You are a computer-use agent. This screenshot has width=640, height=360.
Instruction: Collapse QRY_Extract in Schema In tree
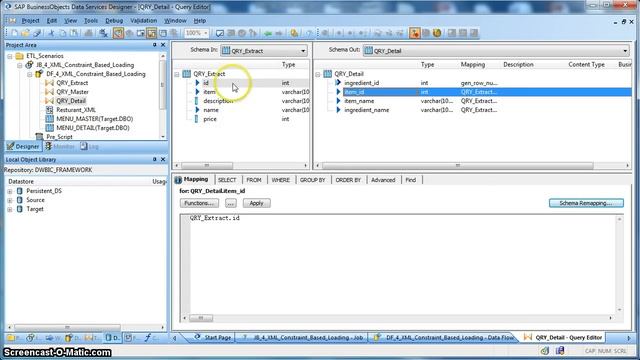click(177, 74)
